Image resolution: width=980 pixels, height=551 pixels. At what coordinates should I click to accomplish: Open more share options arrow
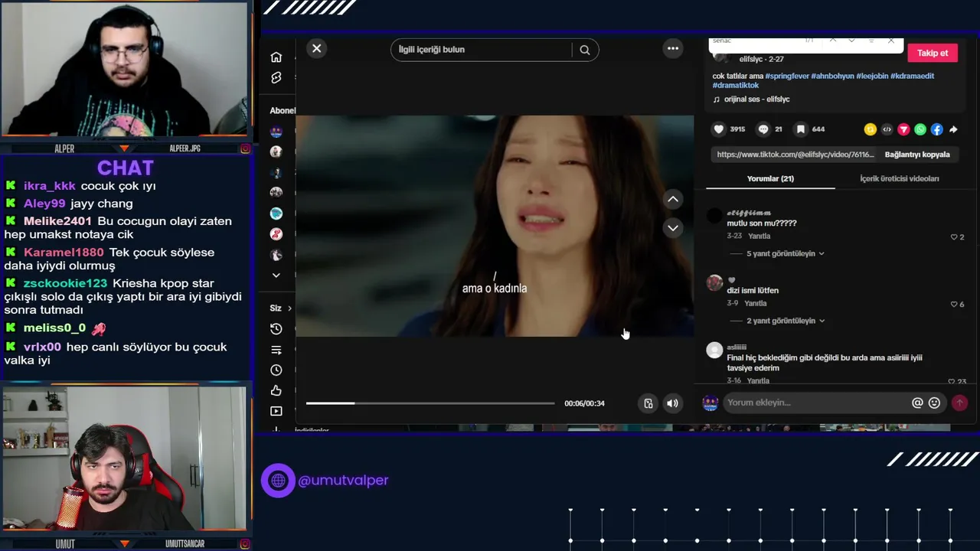[x=954, y=129]
